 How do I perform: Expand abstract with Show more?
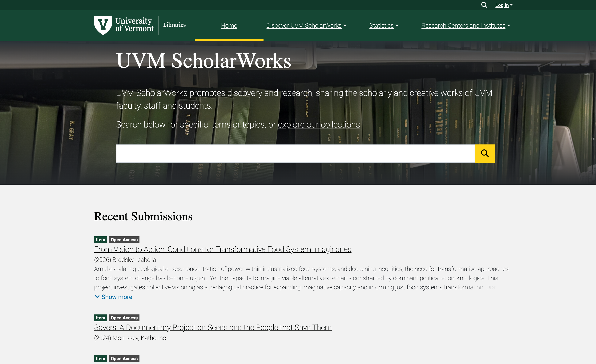tap(113, 297)
